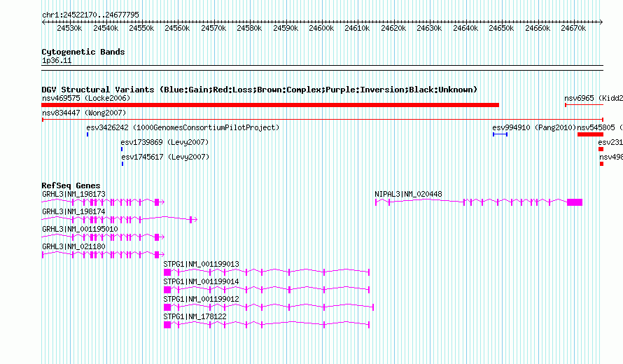This screenshot has height=364, width=623.
Task: Click the 24590k ruler label
Action: (286, 28)
